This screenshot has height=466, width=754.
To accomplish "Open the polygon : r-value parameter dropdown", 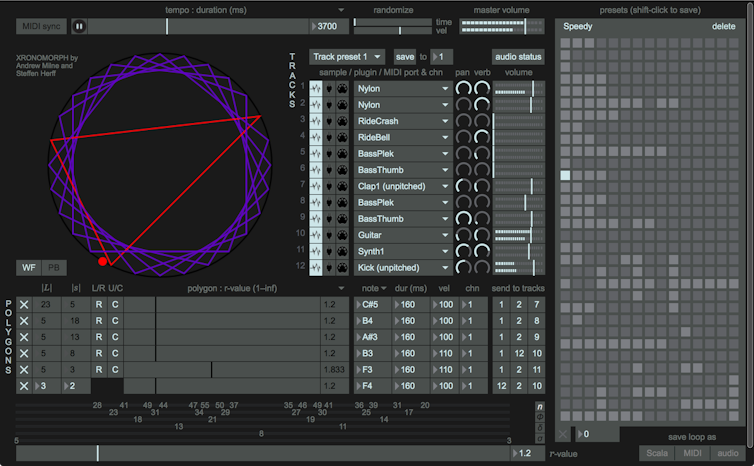I will (341, 289).
